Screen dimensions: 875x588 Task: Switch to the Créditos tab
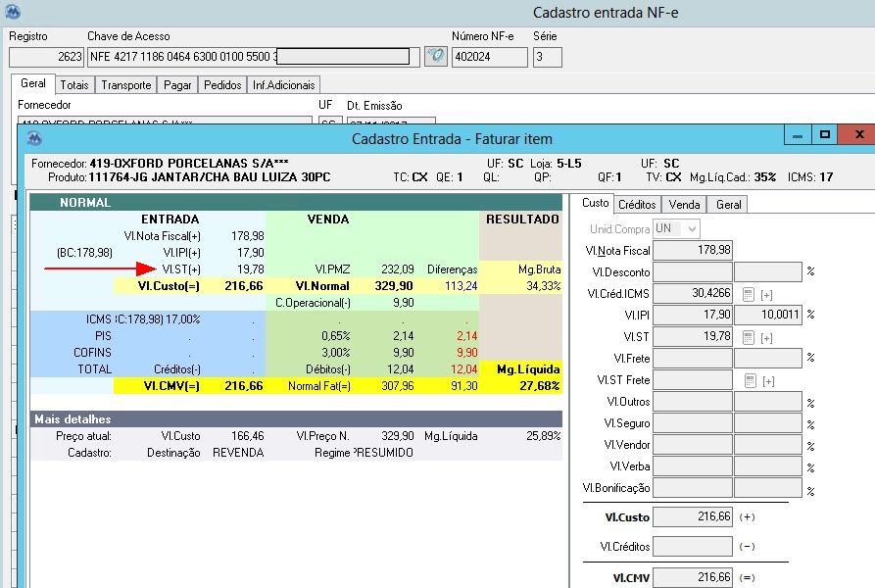pyautogui.click(x=637, y=205)
